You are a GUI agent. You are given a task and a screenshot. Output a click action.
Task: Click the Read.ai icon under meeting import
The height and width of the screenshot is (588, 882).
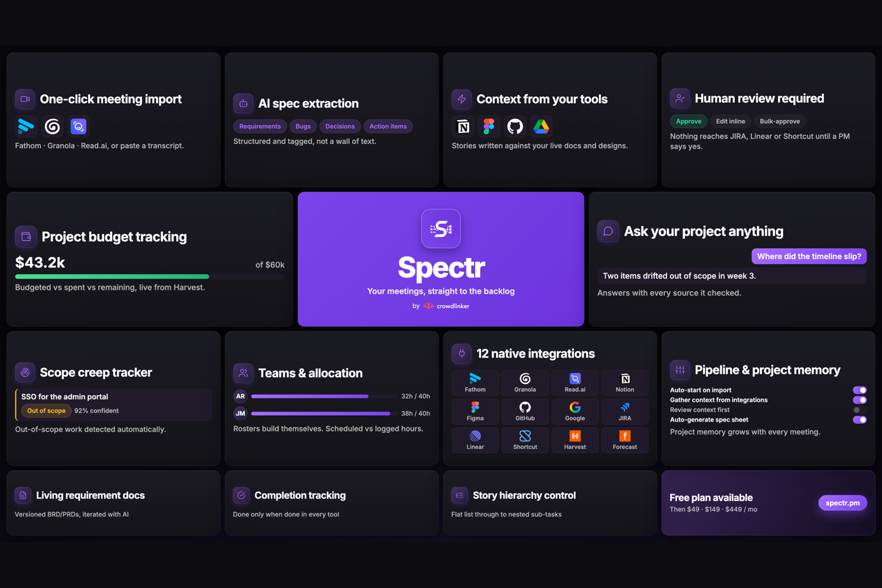coord(78,126)
